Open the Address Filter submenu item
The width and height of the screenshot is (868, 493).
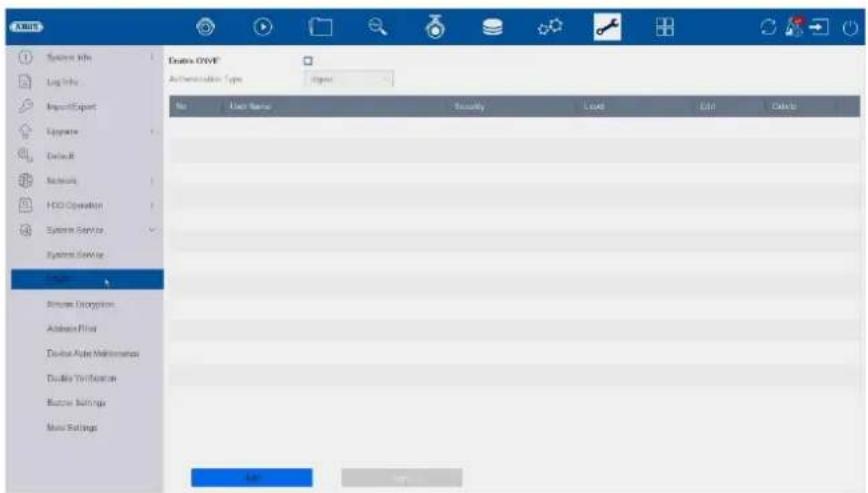pos(71,329)
